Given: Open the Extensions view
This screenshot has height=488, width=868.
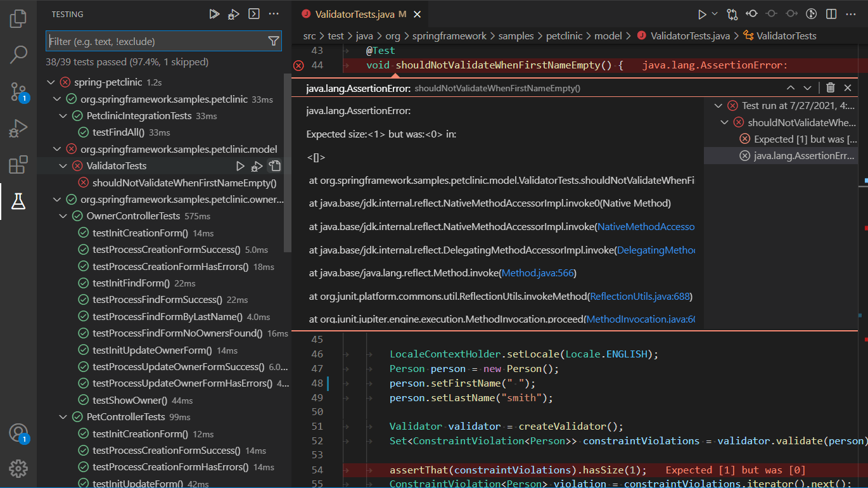Looking at the screenshot, I should pos(18,165).
